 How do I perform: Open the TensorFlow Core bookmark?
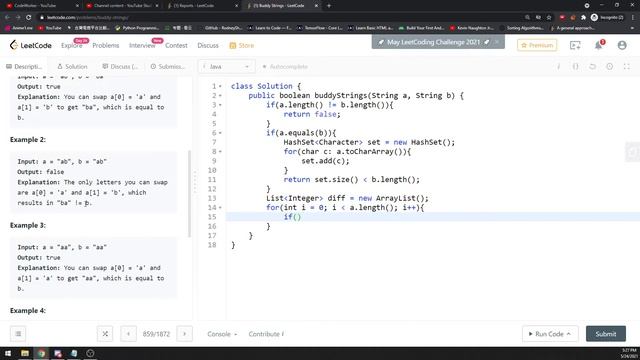click(320, 28)
